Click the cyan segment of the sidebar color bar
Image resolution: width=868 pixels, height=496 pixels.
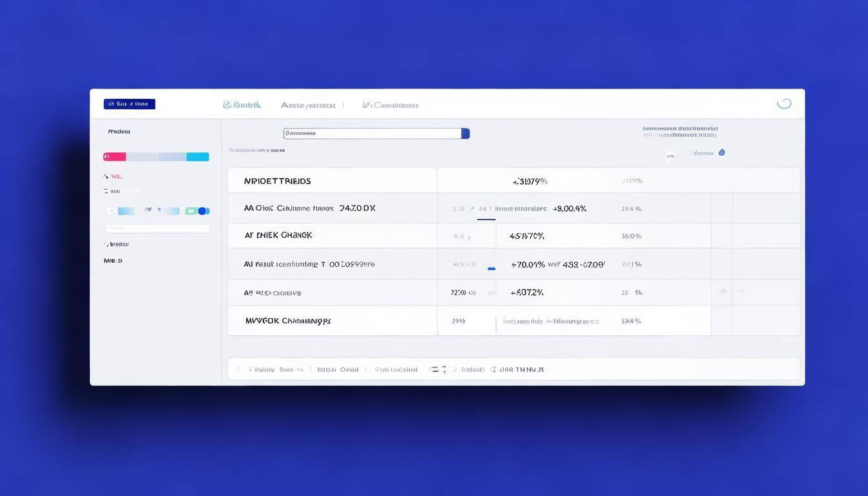(198, 157)
